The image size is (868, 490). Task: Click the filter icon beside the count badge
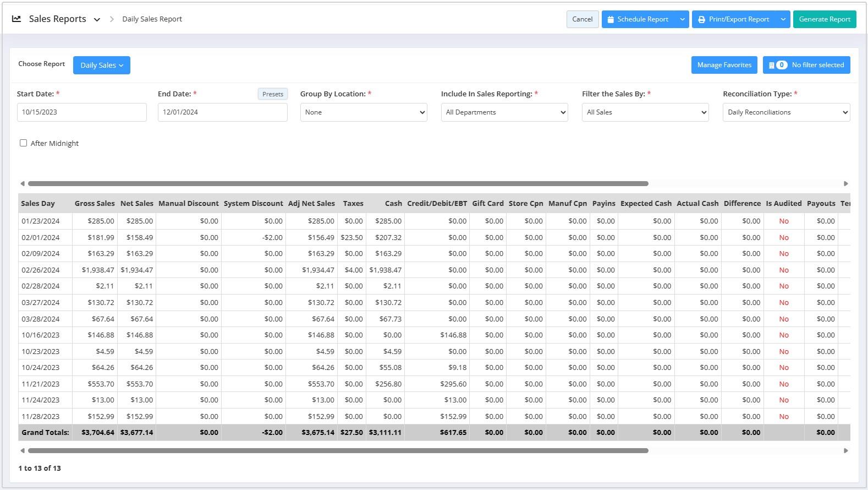tap(771, 65)
